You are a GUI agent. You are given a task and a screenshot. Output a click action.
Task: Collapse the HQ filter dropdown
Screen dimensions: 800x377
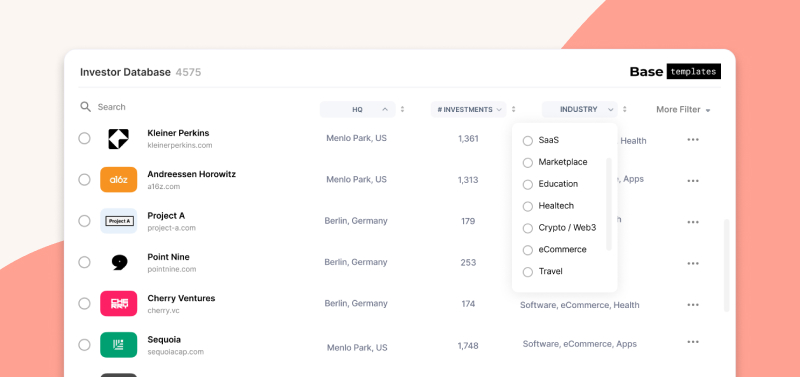click(x=358, y=109)
